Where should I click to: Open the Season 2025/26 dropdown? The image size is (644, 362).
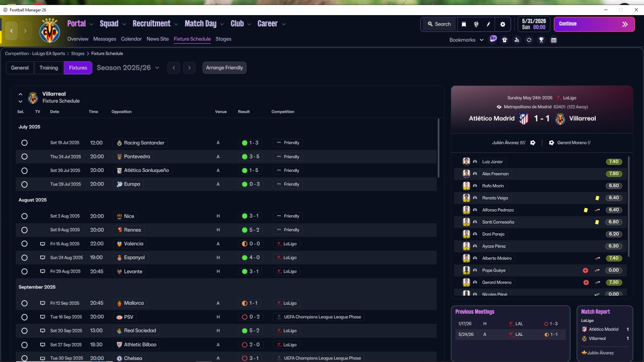pos(128,67)
